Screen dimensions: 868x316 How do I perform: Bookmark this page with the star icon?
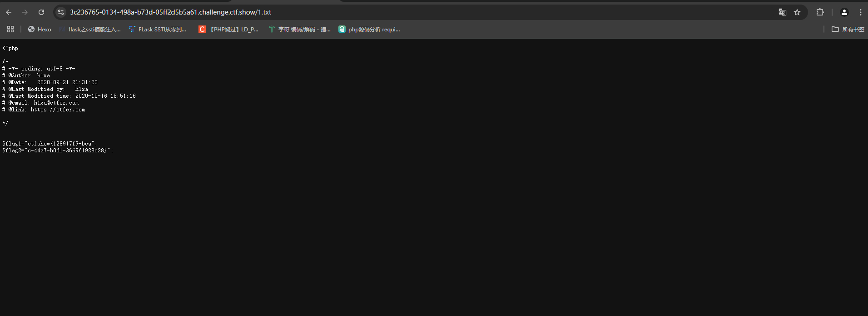pos(797,12)
